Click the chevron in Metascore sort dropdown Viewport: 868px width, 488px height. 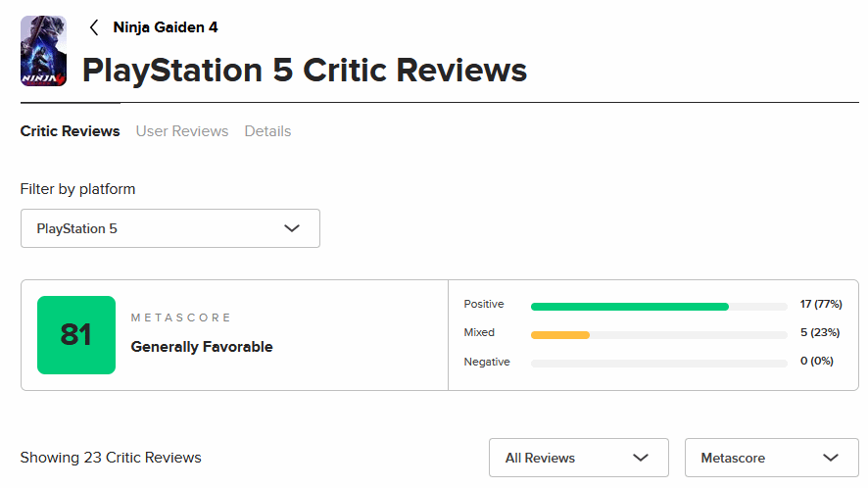point(832,458)
